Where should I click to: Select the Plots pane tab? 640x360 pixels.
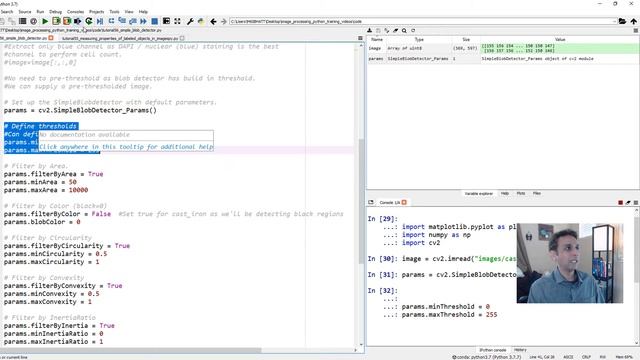(521, 193)
